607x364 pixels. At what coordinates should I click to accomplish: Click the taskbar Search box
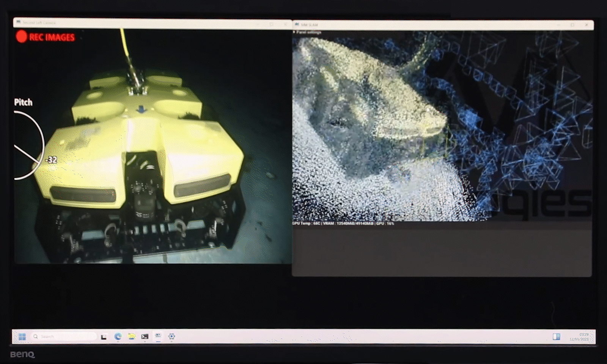(x=64, y=336)
